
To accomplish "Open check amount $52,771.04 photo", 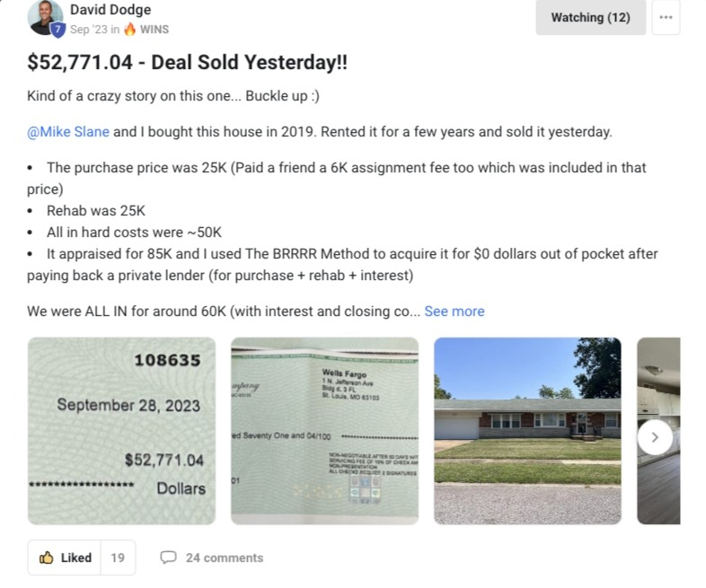I will 121,431.
